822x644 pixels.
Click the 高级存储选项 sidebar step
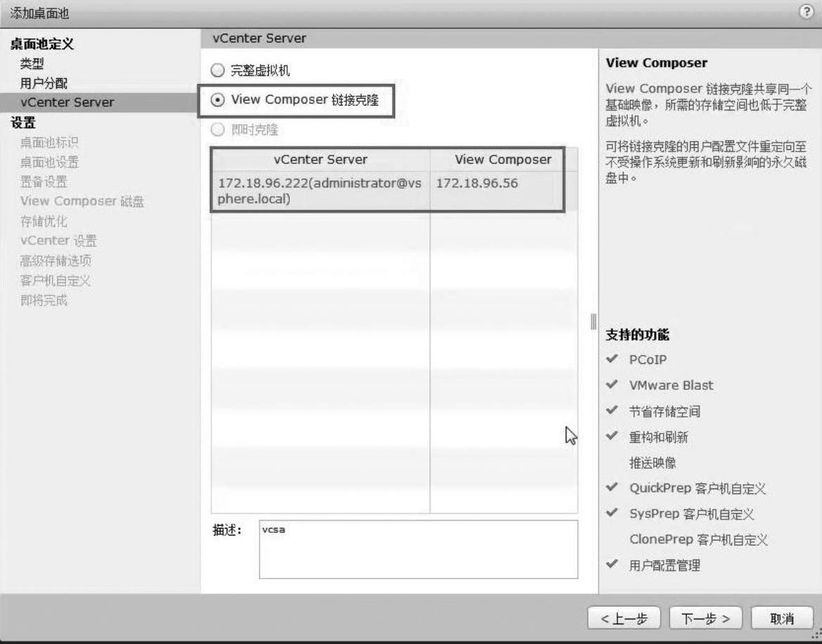56,260
